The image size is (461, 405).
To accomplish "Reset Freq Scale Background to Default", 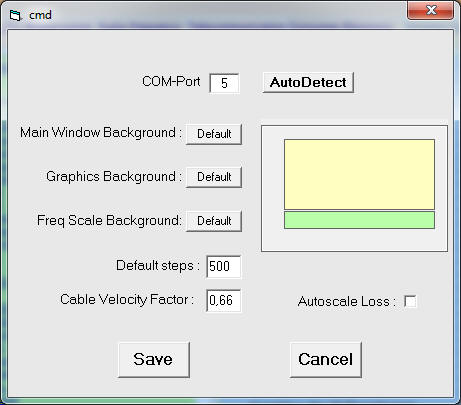I will click(214, 221).
